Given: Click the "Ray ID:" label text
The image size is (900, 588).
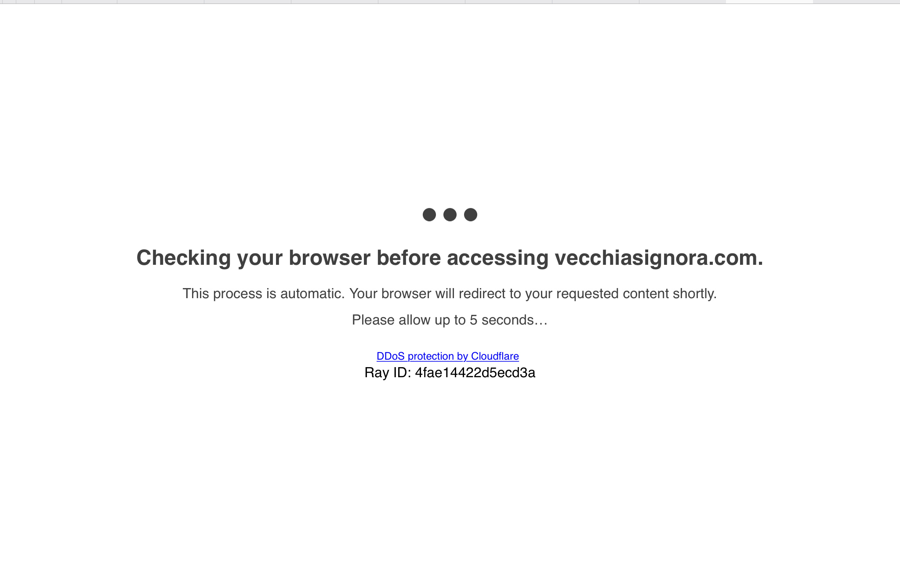Looking at the screenshot, I should point(388,373).
